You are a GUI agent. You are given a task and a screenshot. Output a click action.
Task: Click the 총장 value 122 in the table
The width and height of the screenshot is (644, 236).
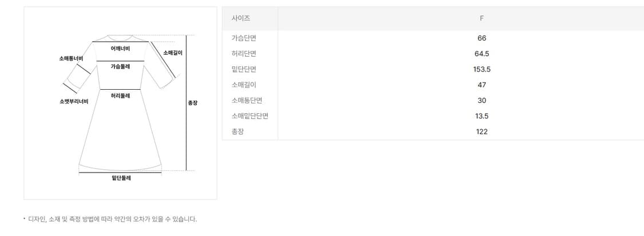pos(481,131)
